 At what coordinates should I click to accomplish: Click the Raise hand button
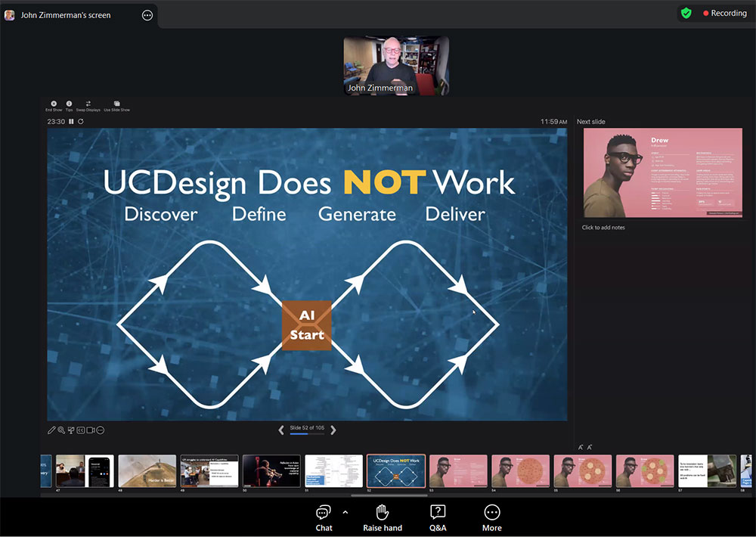coord(383,517)
